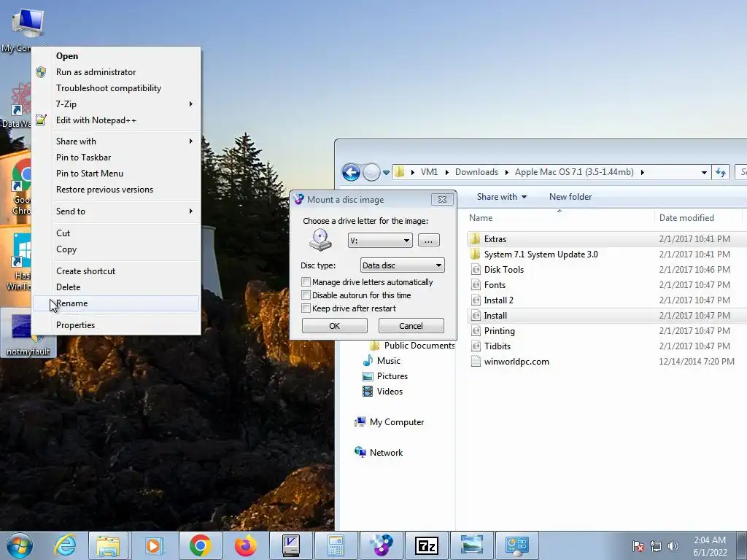Launch Windows Media Player from taskbar
747x560 pixels.
coord(154,545)
